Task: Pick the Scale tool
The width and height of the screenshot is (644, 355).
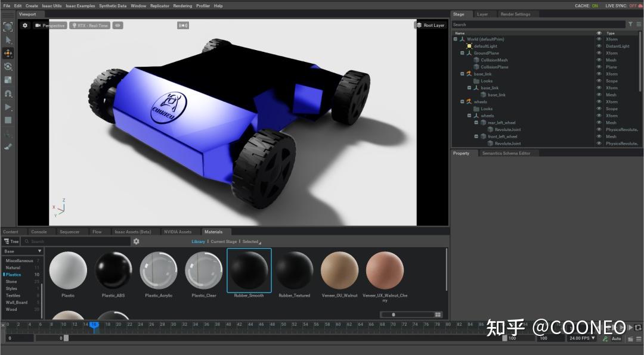Action: 8,80
